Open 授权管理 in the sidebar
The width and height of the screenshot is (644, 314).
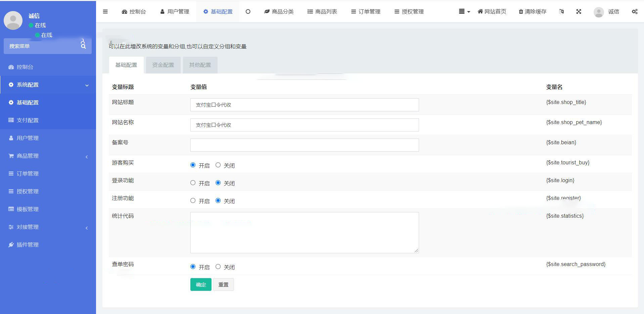(x=48, y=191)
